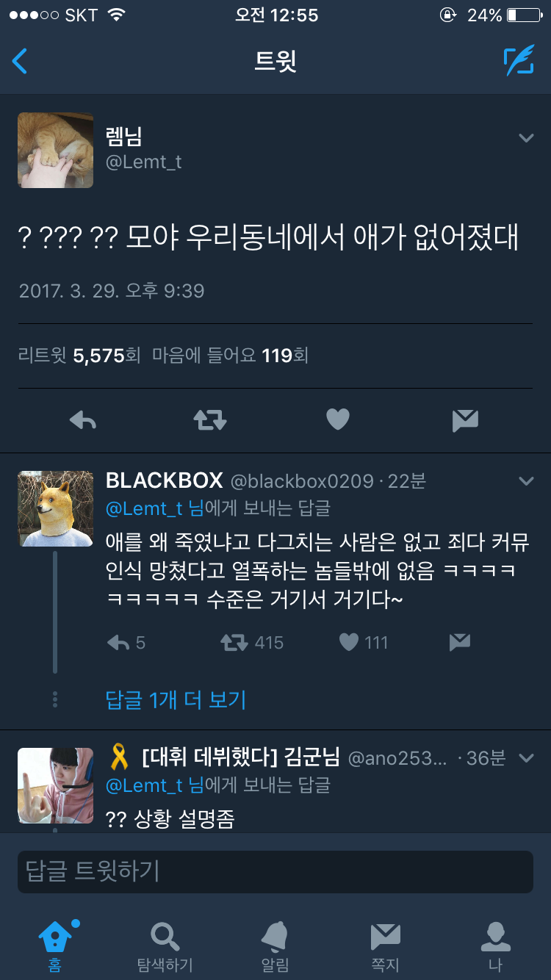Reply to the main tweet by 렘님
551x980 pixels.
[83, 420]
